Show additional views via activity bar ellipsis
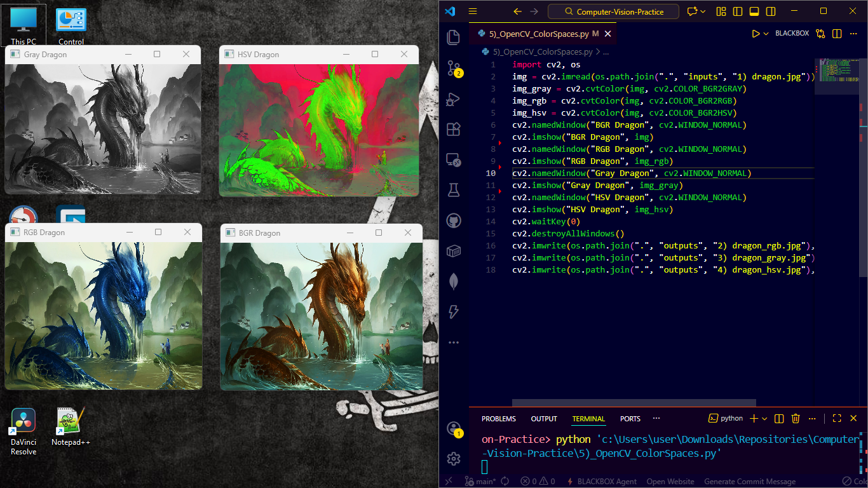Screen dimensions: 868x488 [x=454, y=342]
